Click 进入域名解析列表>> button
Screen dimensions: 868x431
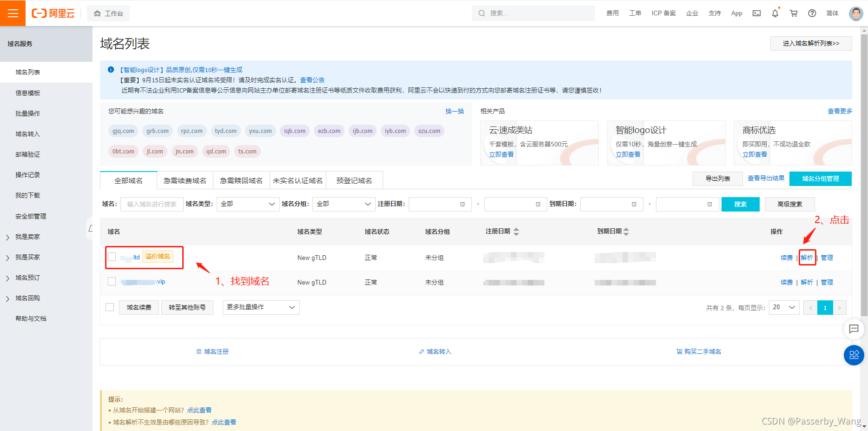point(811,43)
